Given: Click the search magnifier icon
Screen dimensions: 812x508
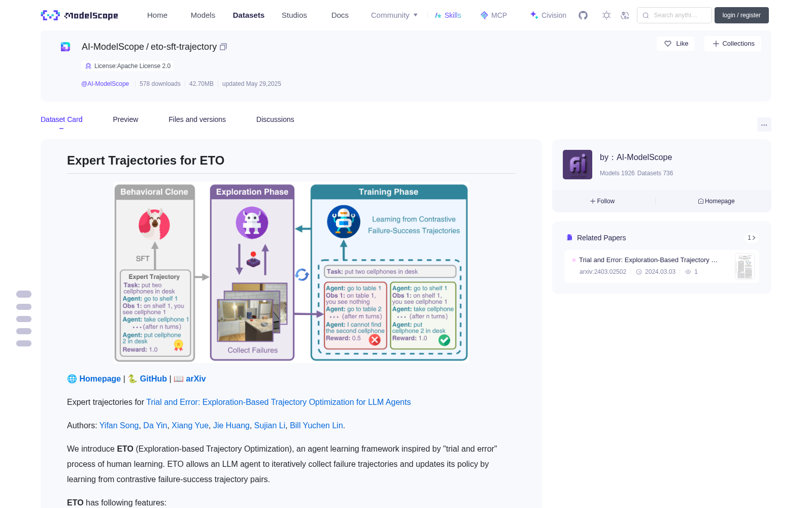Looking at the screenshot, I should point(646,15).
